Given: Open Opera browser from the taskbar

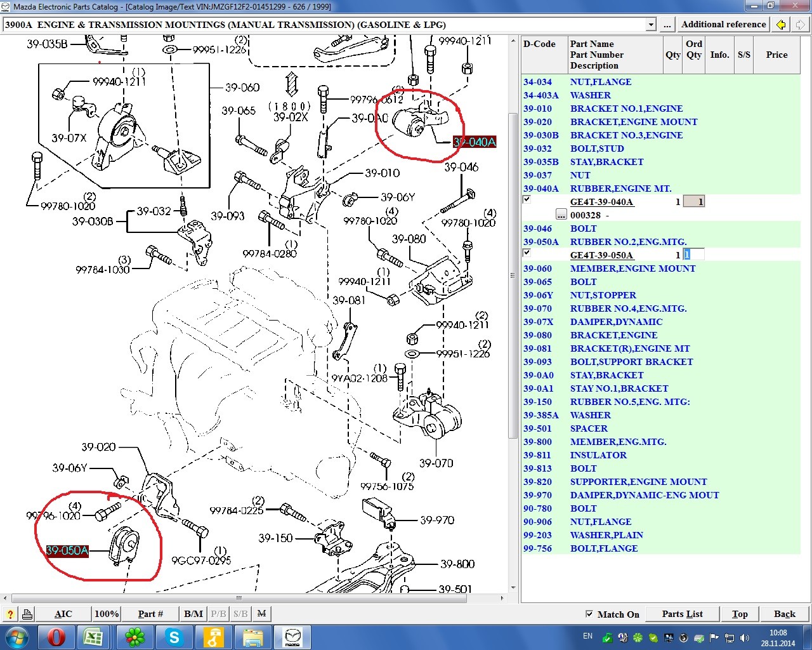Looking at the screenshot, I should 56,637.
